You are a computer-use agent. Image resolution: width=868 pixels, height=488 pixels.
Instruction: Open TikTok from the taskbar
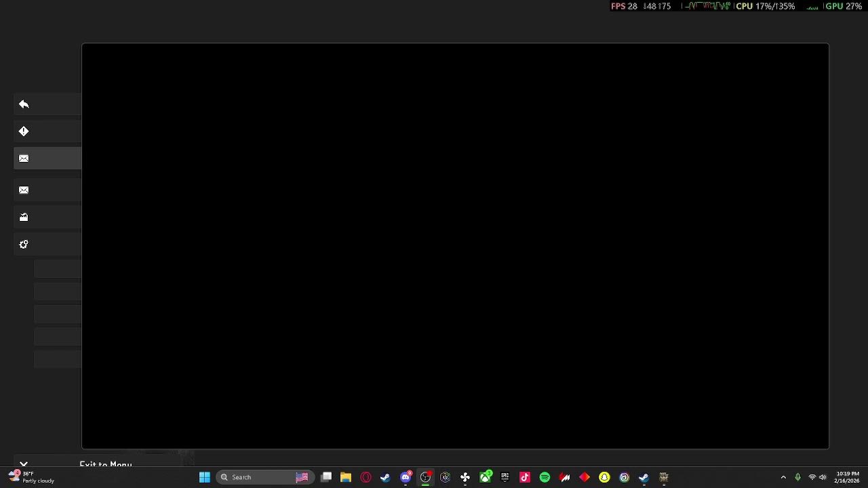[x=524, y=477]
